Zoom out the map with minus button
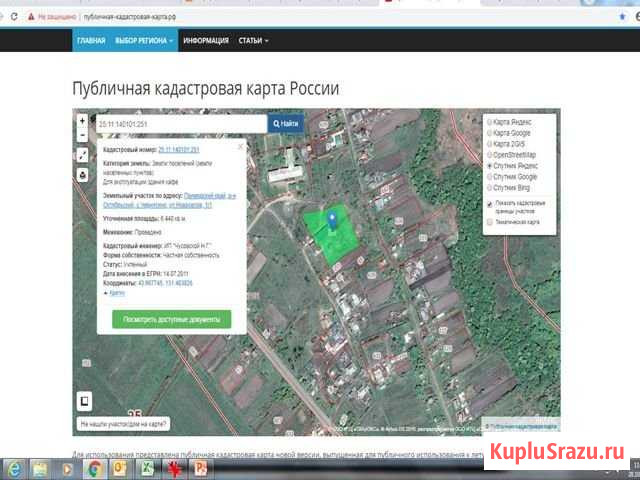640x480 pixels. click(82, 135)
